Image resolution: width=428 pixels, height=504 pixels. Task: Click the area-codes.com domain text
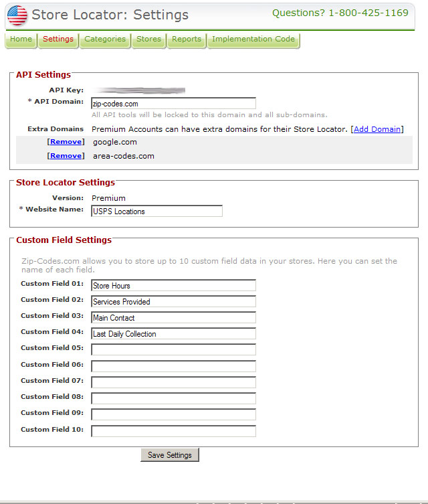[x=124, y=156]
